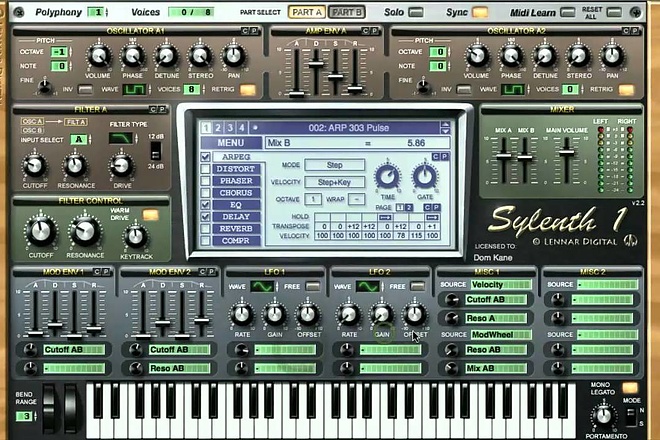This screenshot has width=660, height=440.
Task: Click the Mix A slider
Action: [x=503, y=156]
